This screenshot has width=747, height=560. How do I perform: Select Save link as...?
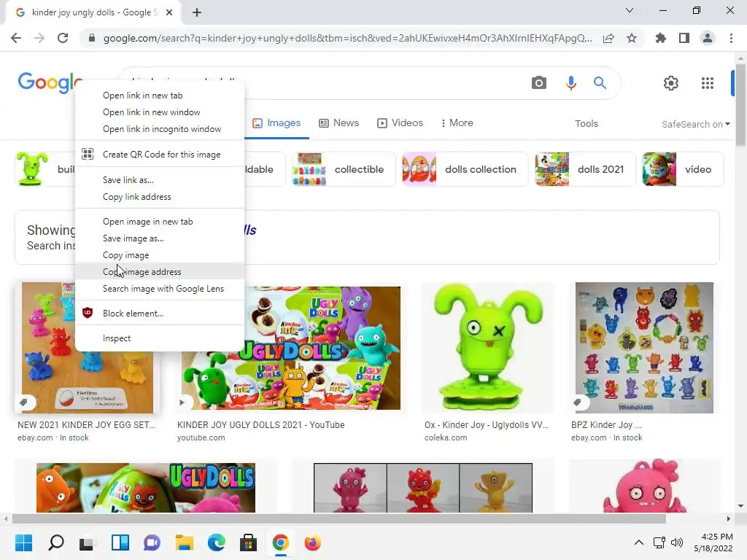(160, 180)
